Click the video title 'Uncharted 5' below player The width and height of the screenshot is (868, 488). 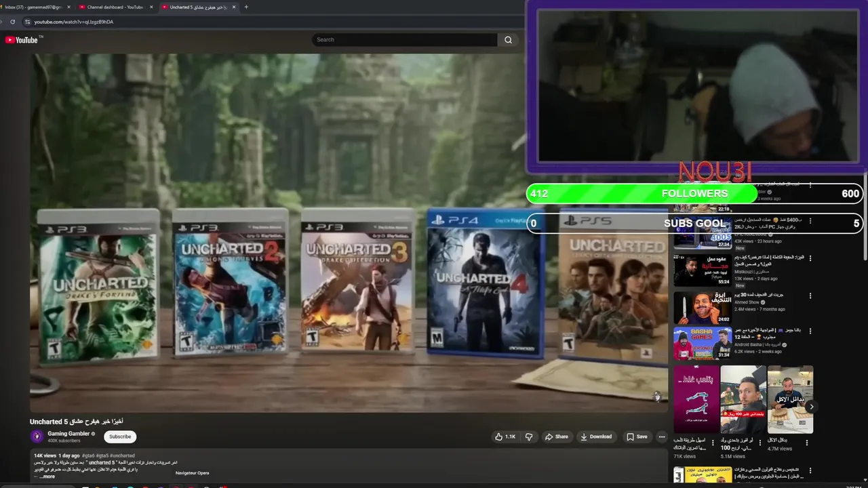tap(77, 422)
